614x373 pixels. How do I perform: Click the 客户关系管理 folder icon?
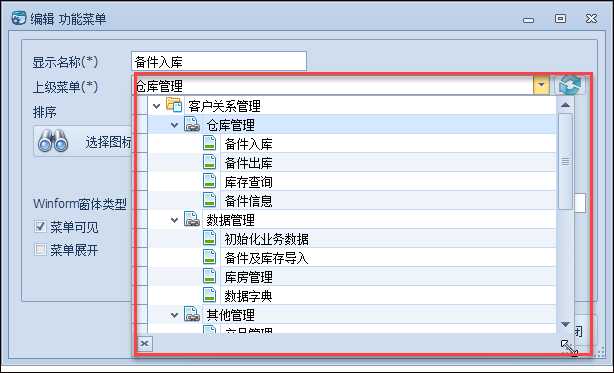coord(174,105)
